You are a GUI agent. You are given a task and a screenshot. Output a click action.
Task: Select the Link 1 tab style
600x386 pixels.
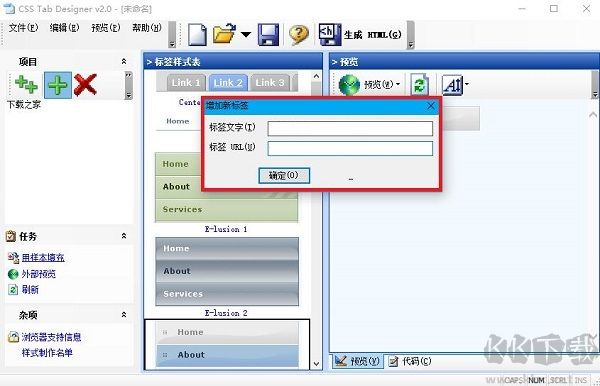point(186,83)
